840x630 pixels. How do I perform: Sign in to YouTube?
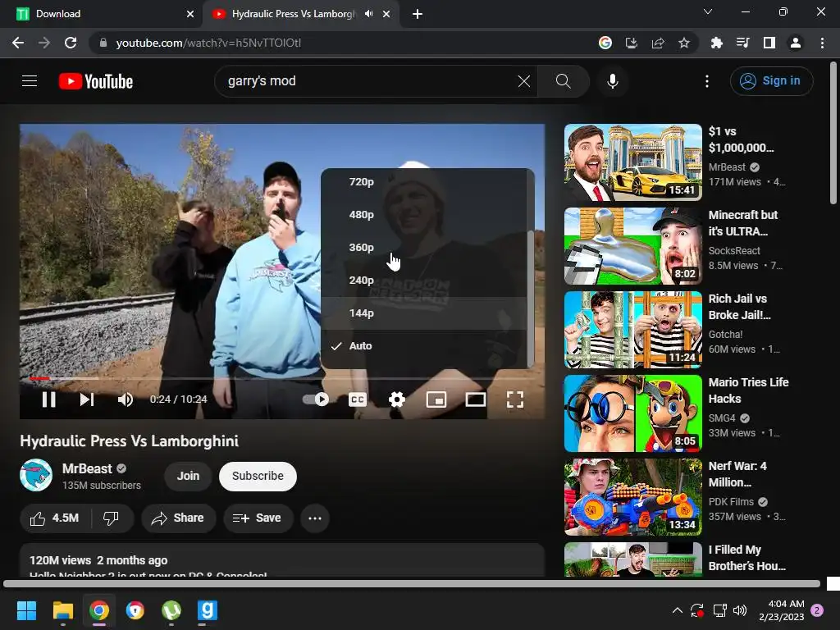(x=771, y=81)
